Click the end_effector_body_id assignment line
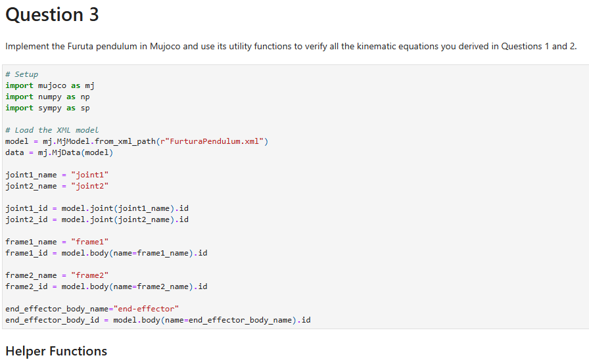 click(158, 320)
